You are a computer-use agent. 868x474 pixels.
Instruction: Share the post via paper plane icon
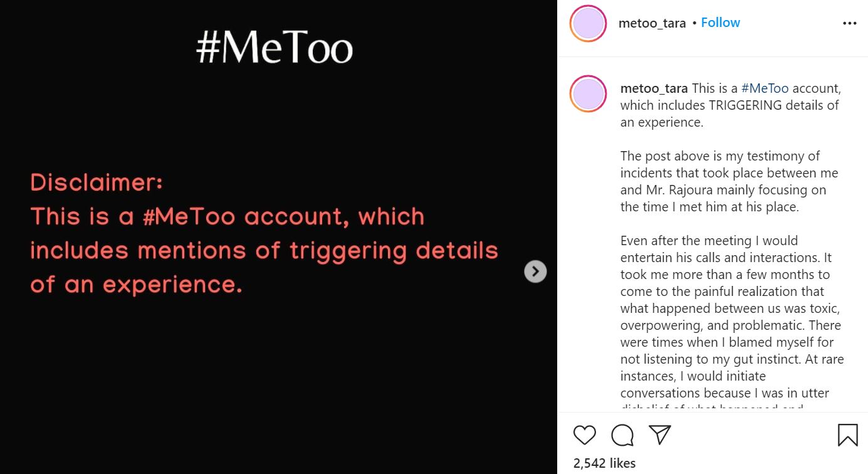pos(660,434)
